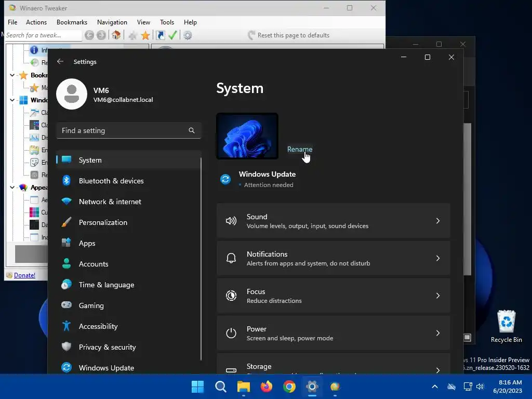Open the View menu in Winaero Tweaker

pos(143,22)
